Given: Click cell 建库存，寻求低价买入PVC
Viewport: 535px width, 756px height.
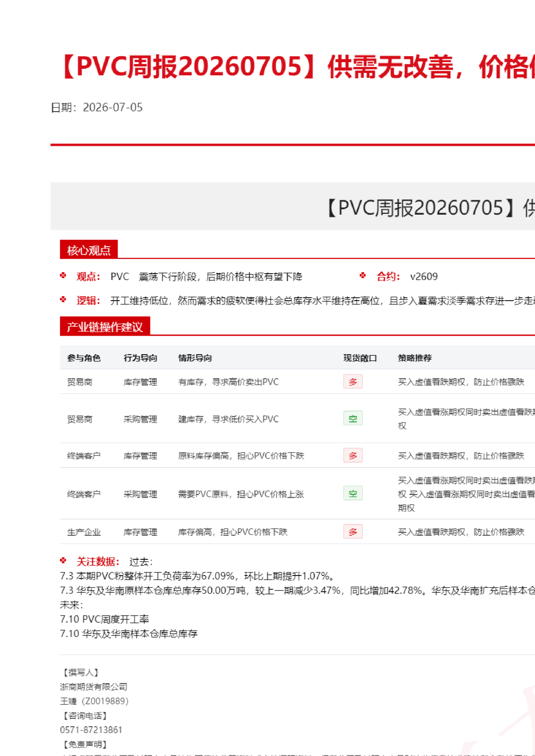Looking at the screenshot, I should click(x=228, y=419).
